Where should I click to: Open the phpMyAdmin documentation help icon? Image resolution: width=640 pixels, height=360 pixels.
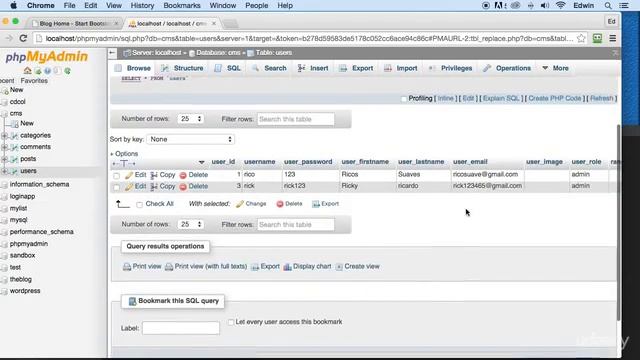pyautogui.click(x=48, y=71)
